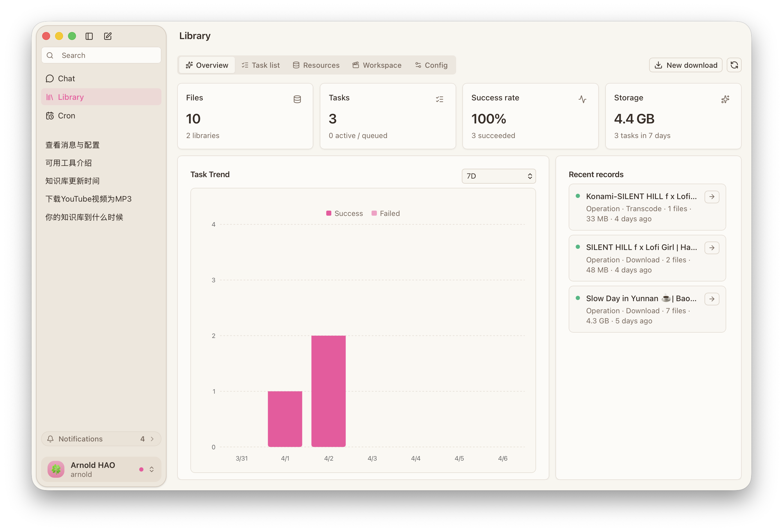
Task: Expand the Arnold HAO account menu
Action: 151,469
